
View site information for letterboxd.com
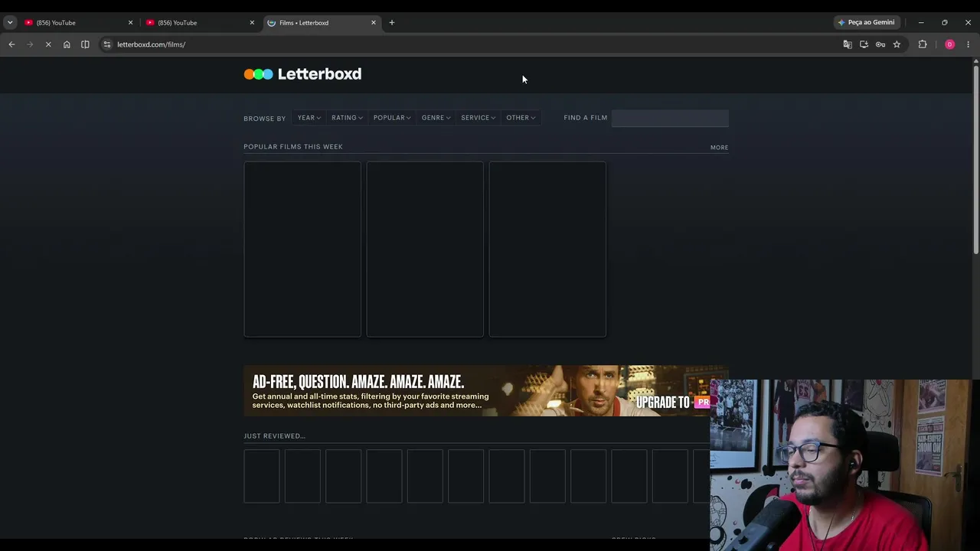(x=107, y=44)
